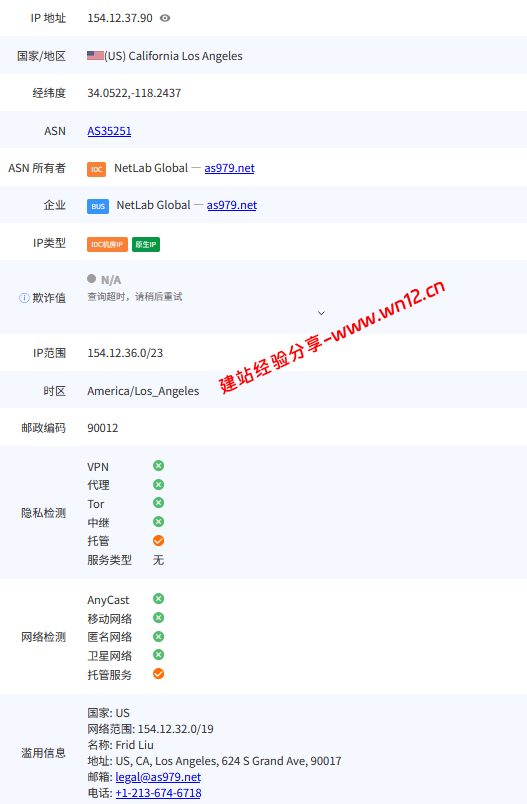Click the 查询超时，请稍后重试 message
The image size is (527, 804).
tap(134, 297)
